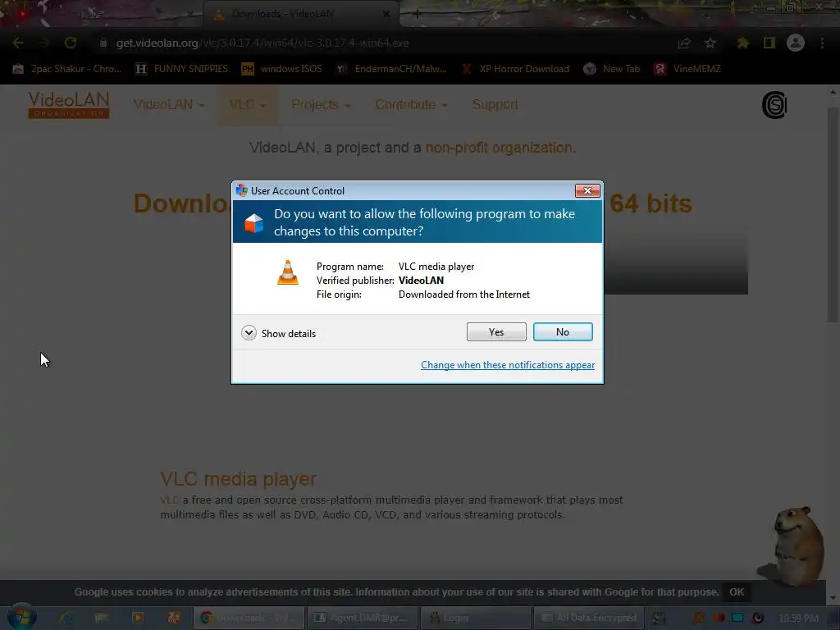The image size is (840, 630).
Task: Switch to the Agent.DMR taskbar window
Action: coord(362,618)
